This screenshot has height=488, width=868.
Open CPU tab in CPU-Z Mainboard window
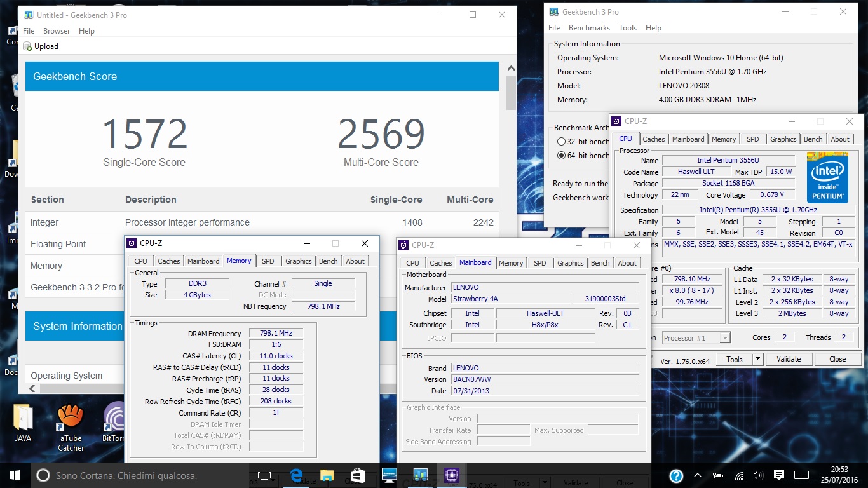(413, 263)
